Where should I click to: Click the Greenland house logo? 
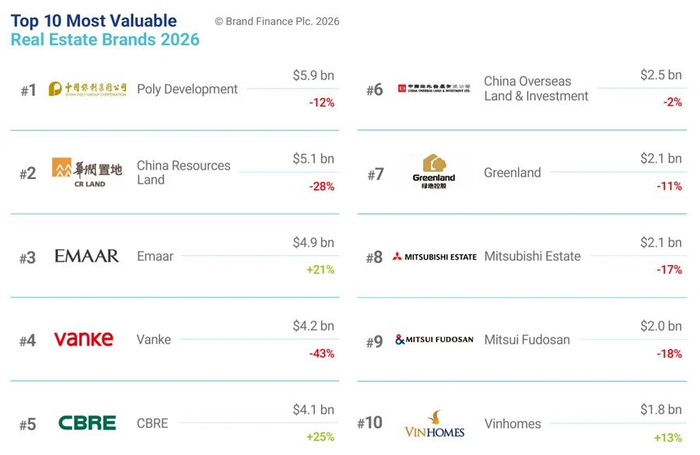tap(434, 171)
